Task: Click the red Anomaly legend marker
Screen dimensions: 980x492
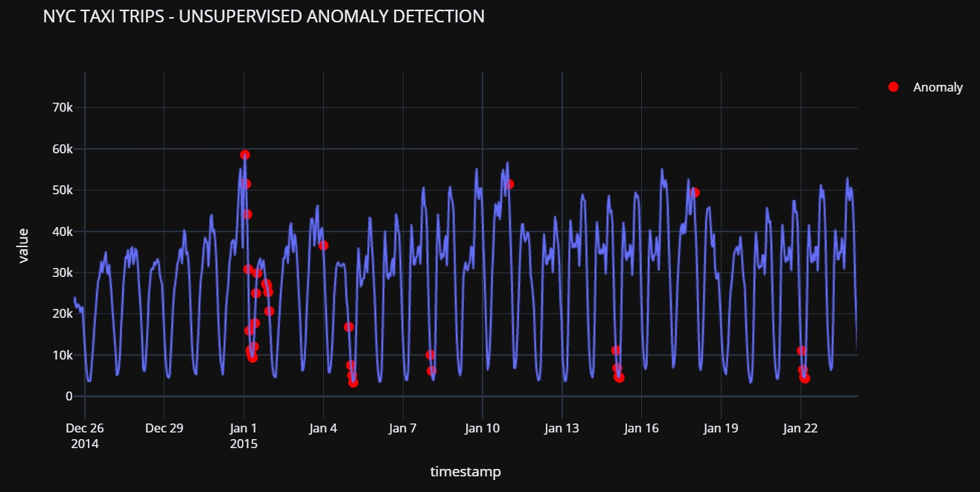Action: [x=894, y=87]
